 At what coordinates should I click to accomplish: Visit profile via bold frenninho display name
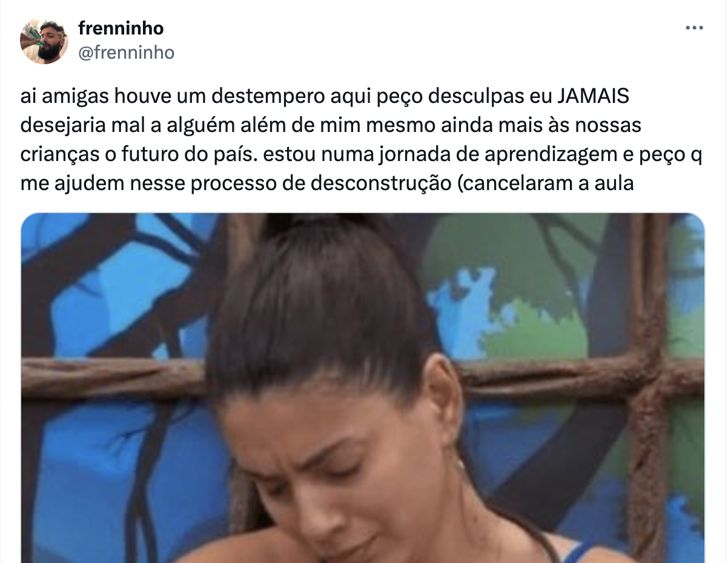(x=121, y=28)
